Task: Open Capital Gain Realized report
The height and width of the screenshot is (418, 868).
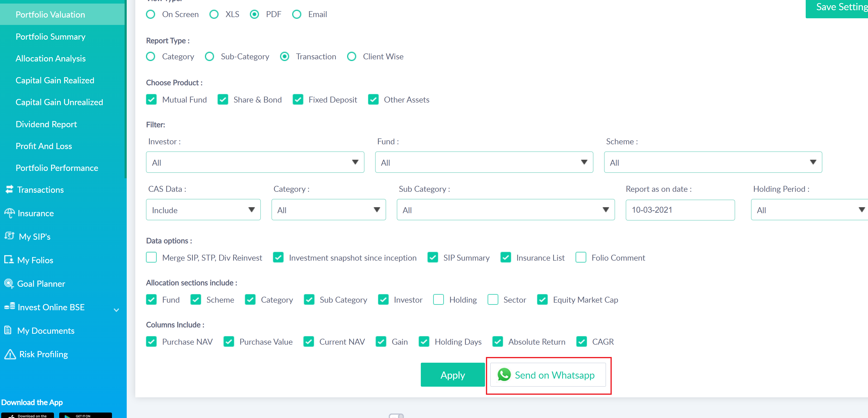Action: click(55, 80)
